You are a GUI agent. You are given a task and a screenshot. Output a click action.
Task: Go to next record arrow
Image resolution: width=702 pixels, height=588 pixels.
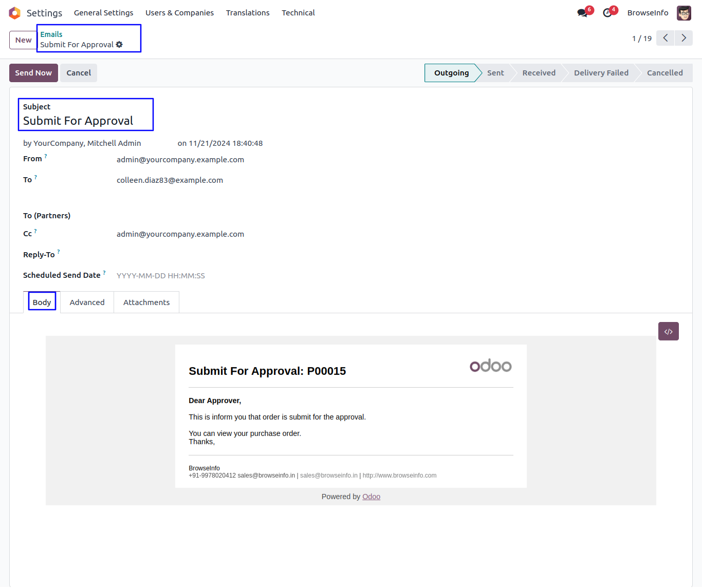tap(683, 38)
